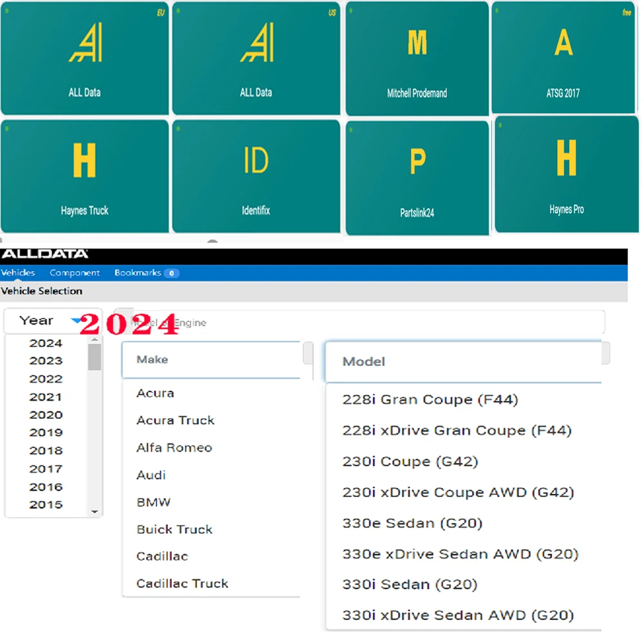Open Mitchell Prodemand
This screenshot has width=644, height=644.
(417, 58)
